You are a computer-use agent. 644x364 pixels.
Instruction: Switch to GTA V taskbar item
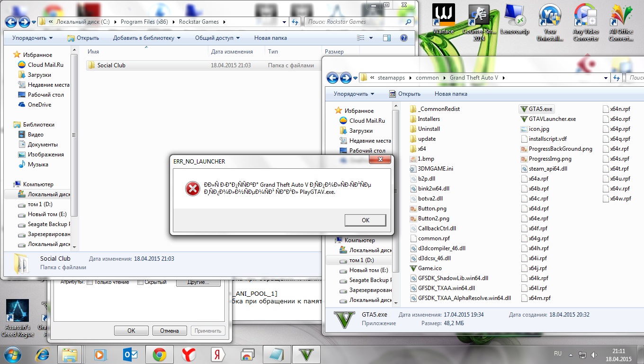click(306, 354)
